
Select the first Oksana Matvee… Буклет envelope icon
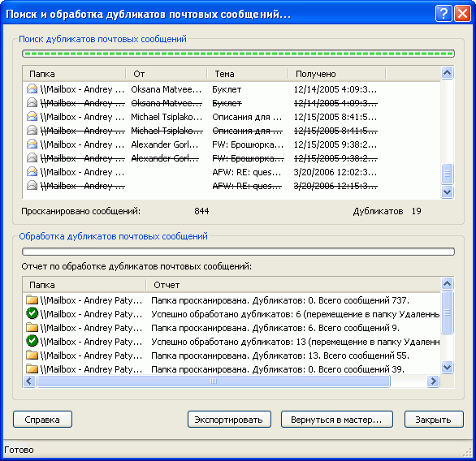32,89
